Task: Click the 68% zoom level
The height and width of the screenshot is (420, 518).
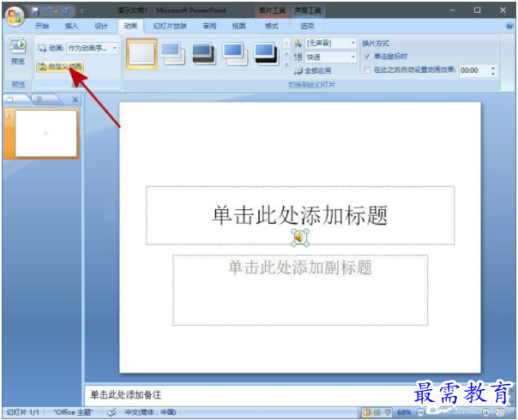Action: (x=404, y=412)
